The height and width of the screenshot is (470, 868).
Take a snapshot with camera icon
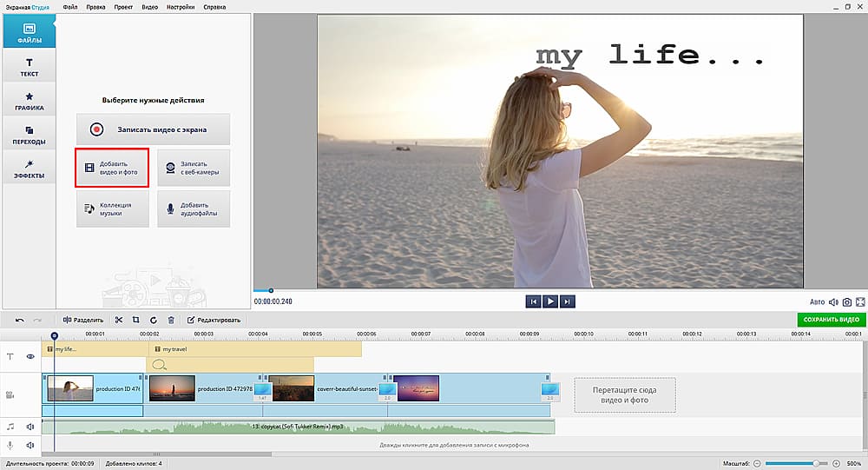pos(847,302)
